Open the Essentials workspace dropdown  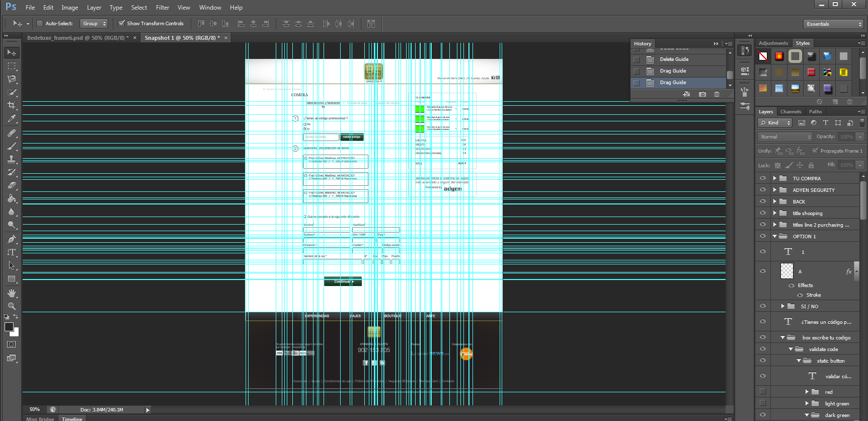click(833, 24)
